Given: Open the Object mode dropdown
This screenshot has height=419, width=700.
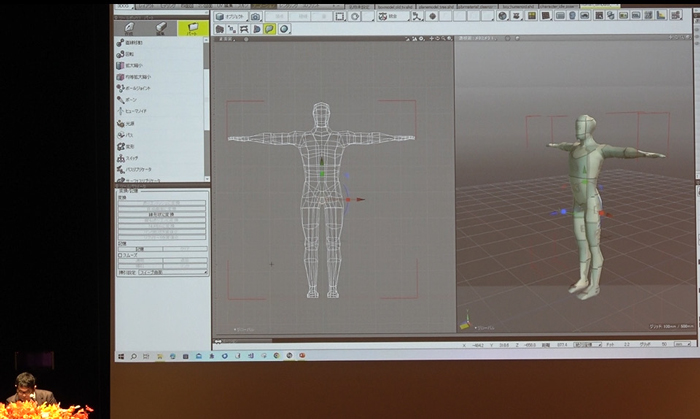Looking at the screenshot, I should (x=231, y=17).
